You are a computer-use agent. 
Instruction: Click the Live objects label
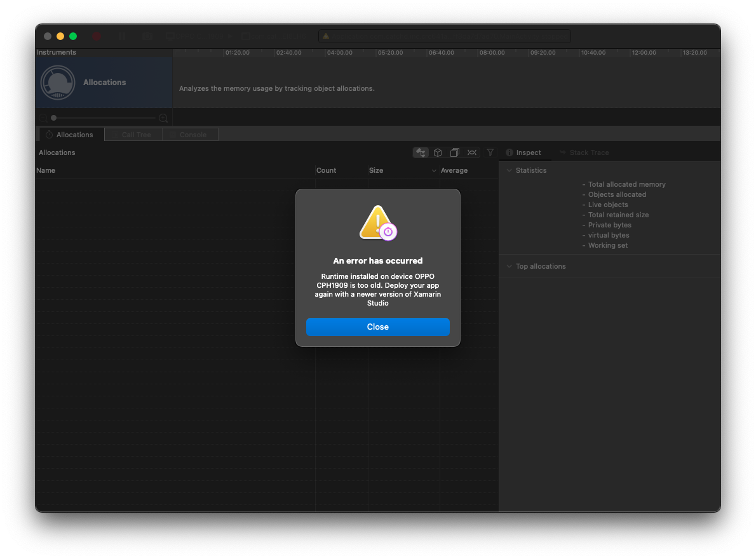point(608,205)
